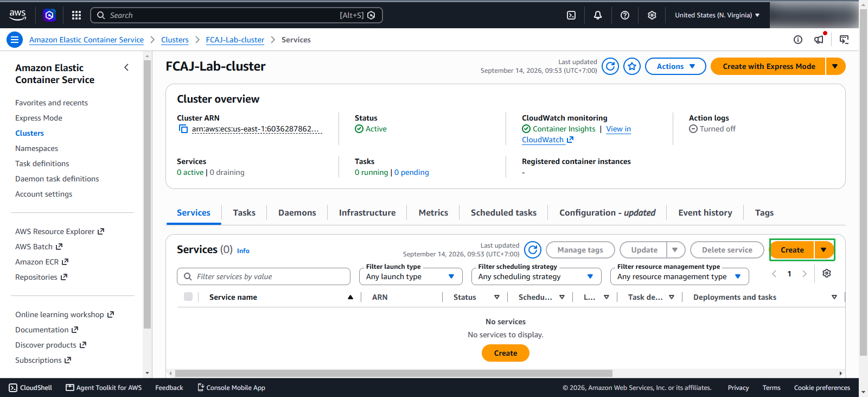Select all services header checkbox
The width and height of the screenshot is (868, 397).
pos(188,297)
